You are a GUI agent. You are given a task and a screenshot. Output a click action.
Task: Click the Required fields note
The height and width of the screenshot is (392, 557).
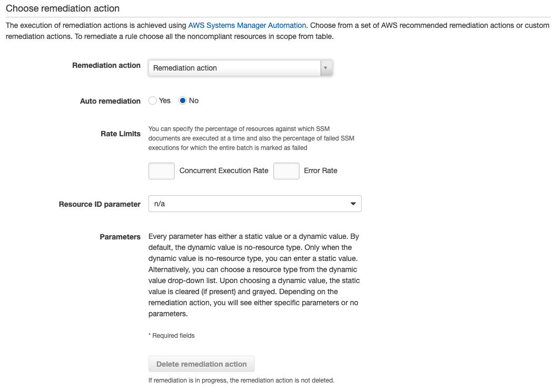point(171,335)
